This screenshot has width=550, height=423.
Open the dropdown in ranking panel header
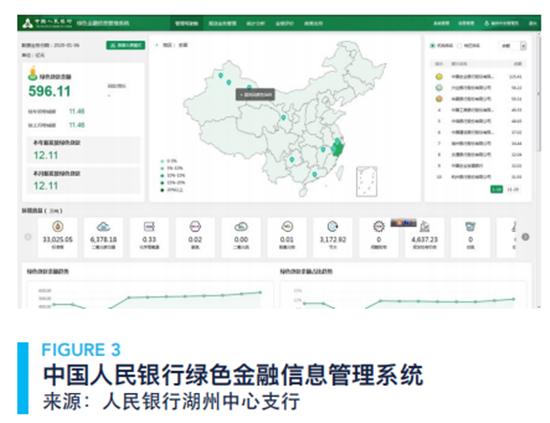point(512,46)
